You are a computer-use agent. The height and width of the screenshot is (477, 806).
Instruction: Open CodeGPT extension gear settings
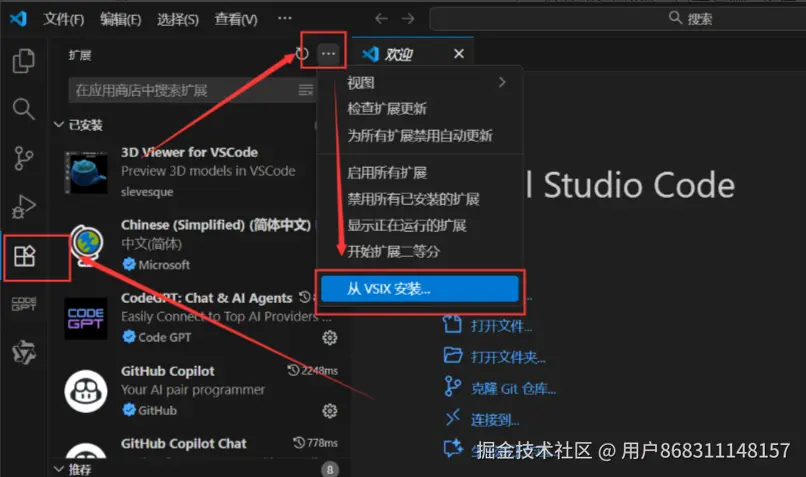pos(329,338)
